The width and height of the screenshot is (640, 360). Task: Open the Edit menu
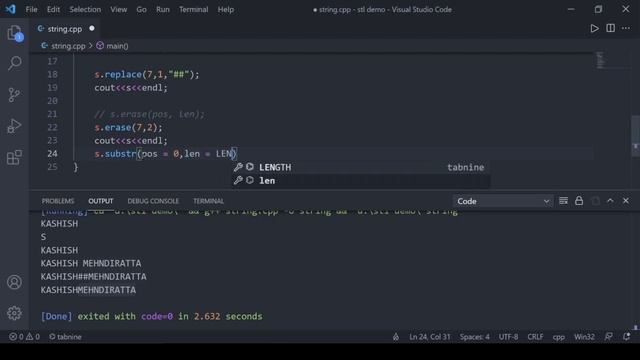pyautogui.click(x=53, y=9)
